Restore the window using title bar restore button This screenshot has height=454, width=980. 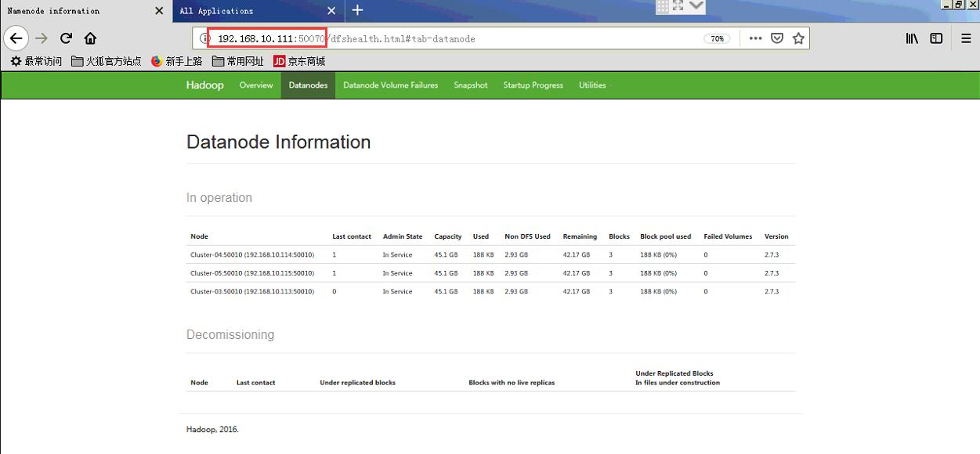[958, 5]
